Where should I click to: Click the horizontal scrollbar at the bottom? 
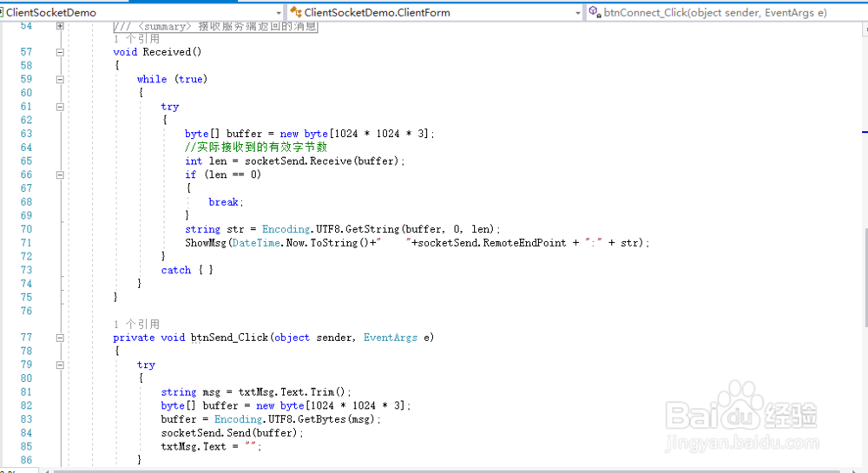[447, 470]
